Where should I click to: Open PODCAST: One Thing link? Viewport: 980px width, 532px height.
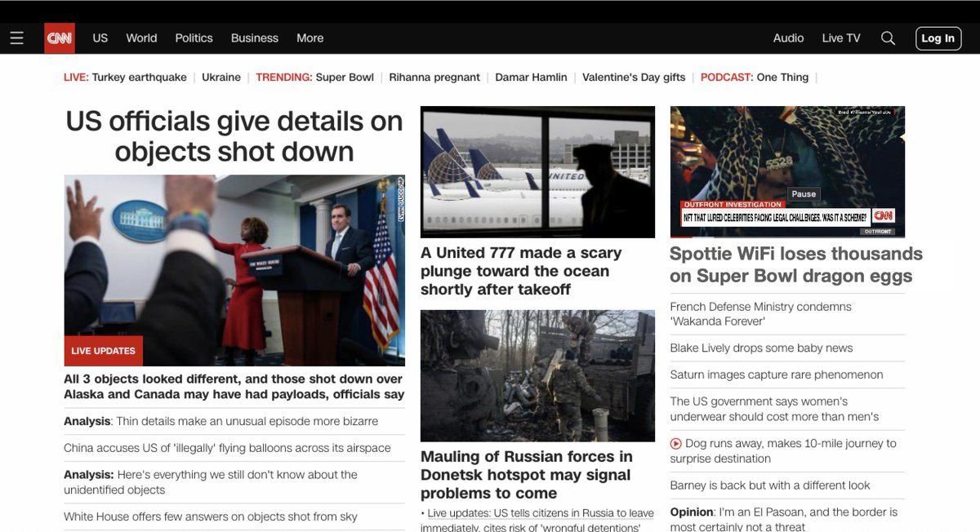click(755, 78)
